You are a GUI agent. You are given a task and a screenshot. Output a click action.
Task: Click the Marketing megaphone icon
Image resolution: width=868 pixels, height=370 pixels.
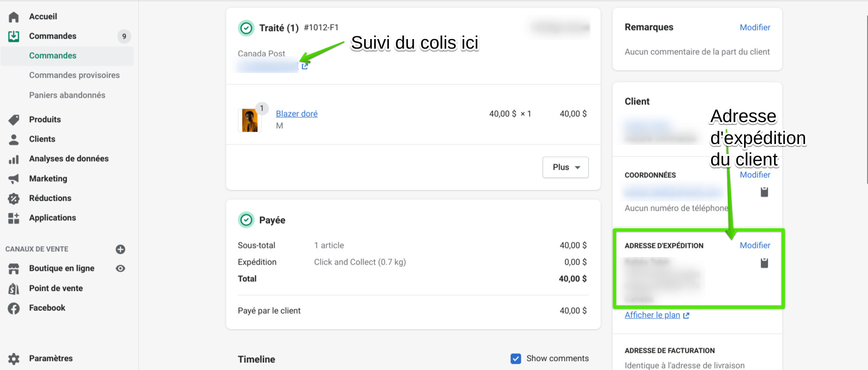(14, 179)
